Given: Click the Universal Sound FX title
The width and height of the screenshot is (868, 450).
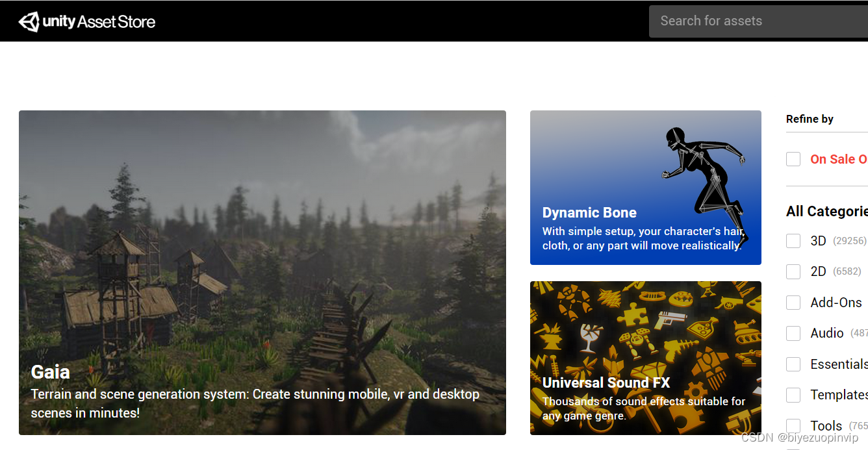Looking at the screenshot, I should [606, 382].
